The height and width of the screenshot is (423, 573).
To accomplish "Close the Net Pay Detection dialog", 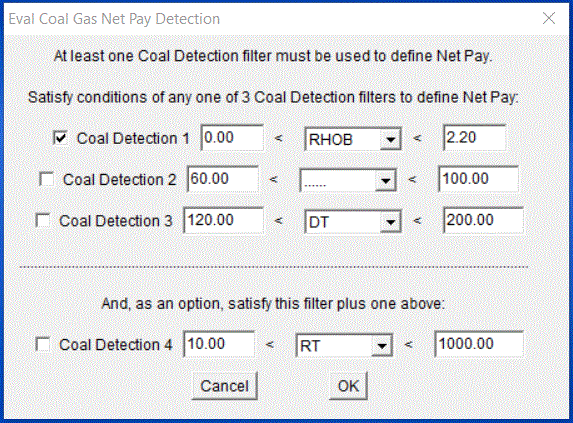I will [x=549, y=18].
